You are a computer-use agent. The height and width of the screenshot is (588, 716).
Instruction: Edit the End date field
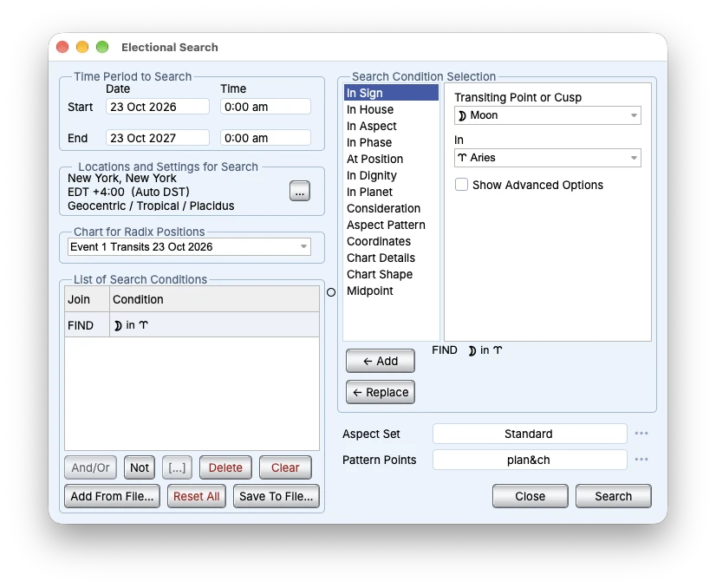point(158,138)
